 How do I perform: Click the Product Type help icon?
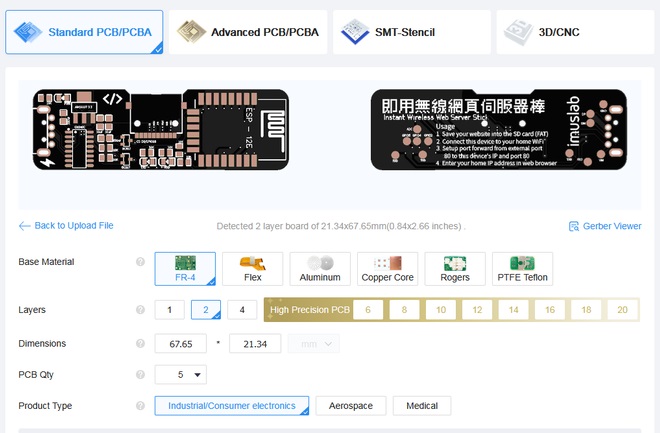tap(140, 406)
